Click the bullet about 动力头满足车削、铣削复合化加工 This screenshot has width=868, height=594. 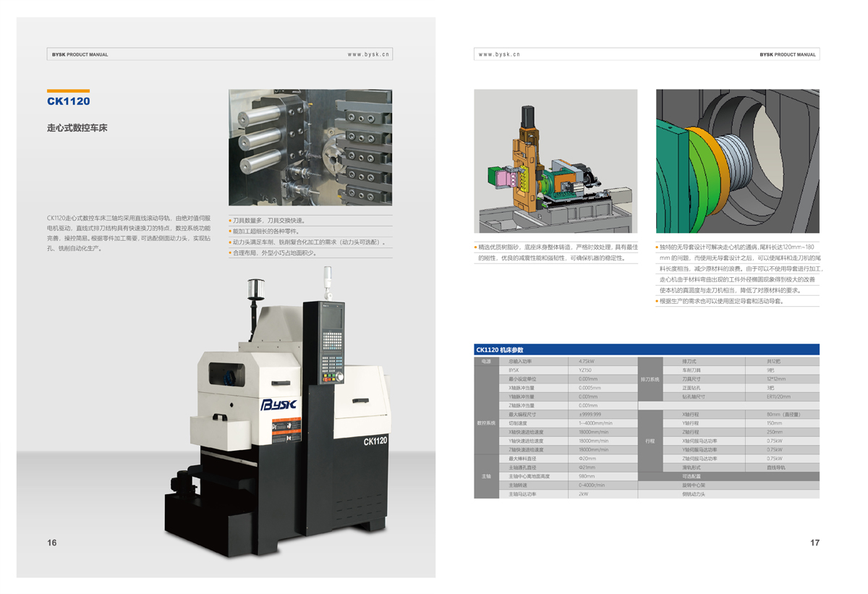pos(308,242)
